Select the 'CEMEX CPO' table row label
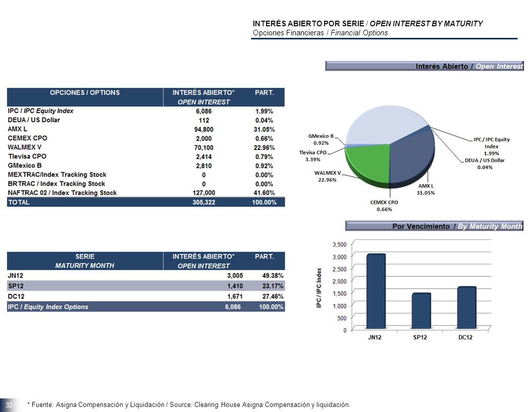Screen dimensions: 532x412 tap(27, 138)
